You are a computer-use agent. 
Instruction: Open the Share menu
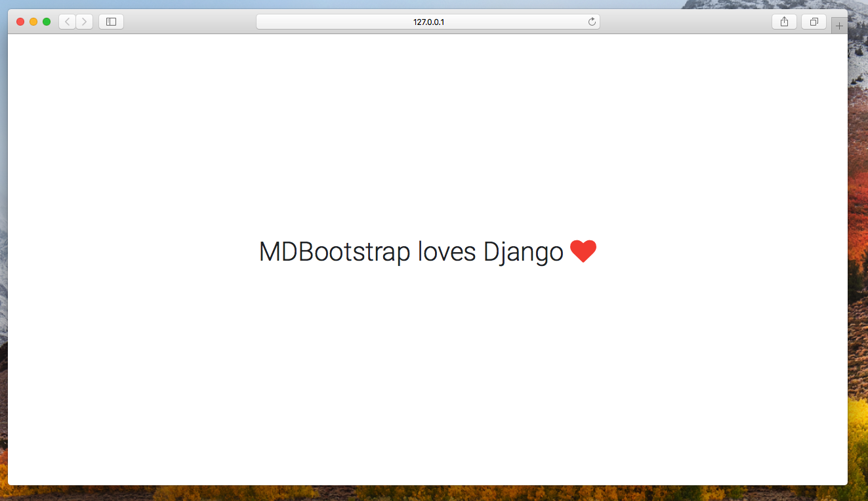tap(785, 22)
